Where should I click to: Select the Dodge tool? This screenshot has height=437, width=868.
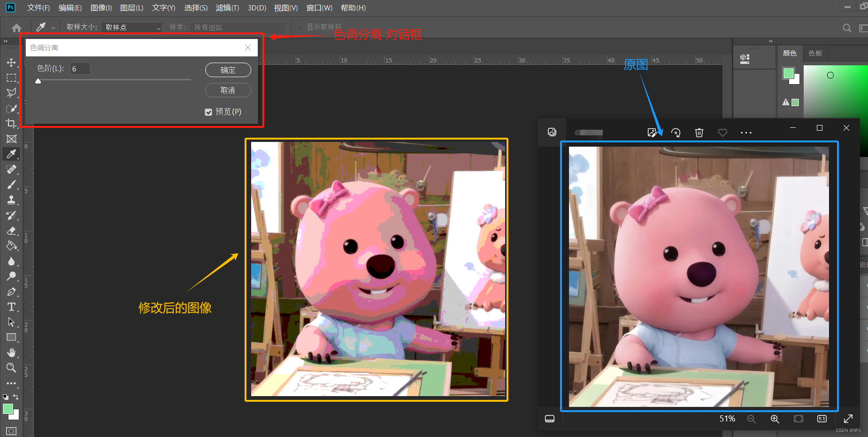[x=11, y=276]
